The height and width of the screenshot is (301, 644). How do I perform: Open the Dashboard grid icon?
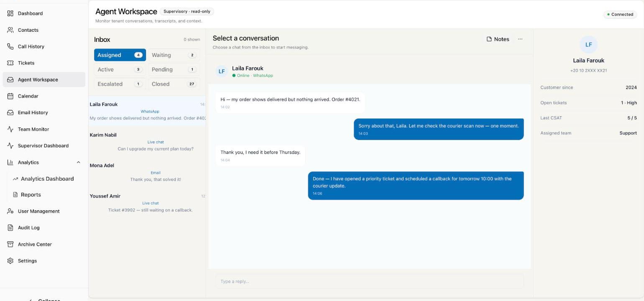pyautogui.click(x=10, y=13)
